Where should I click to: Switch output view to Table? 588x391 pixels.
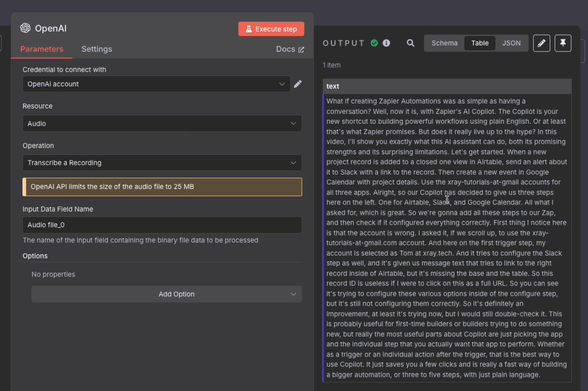[480, 43]
